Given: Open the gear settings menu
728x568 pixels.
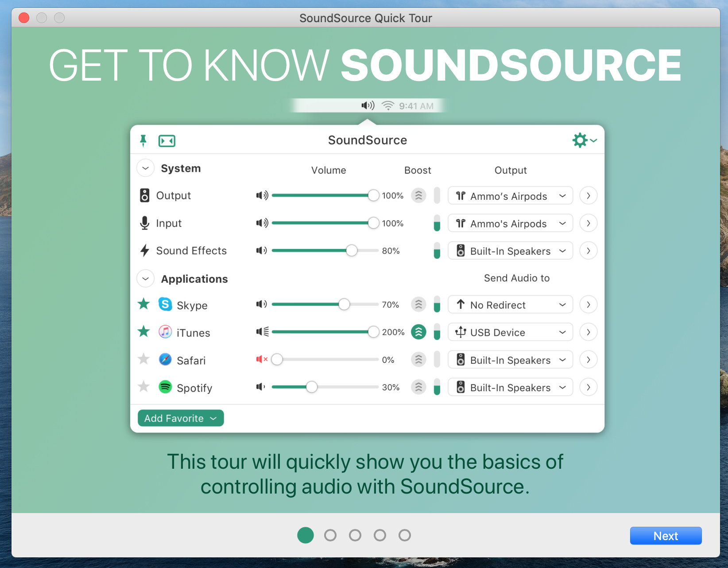Looking at the screenshot, I should point(585,140).
